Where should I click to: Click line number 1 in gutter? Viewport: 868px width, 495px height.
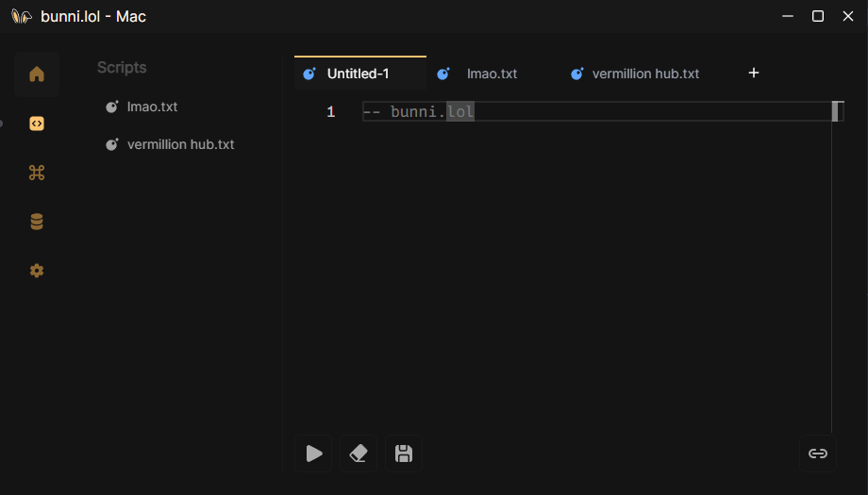(330, 112)
